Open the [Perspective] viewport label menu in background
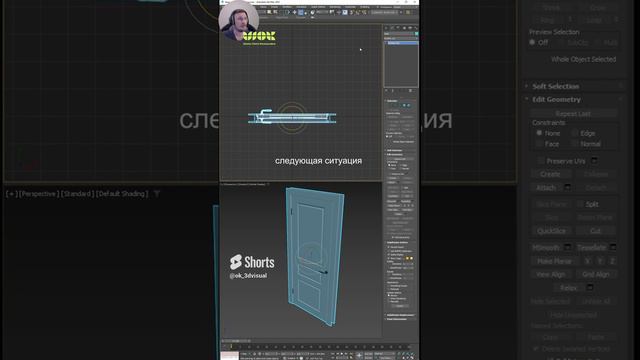 point(39,194)
